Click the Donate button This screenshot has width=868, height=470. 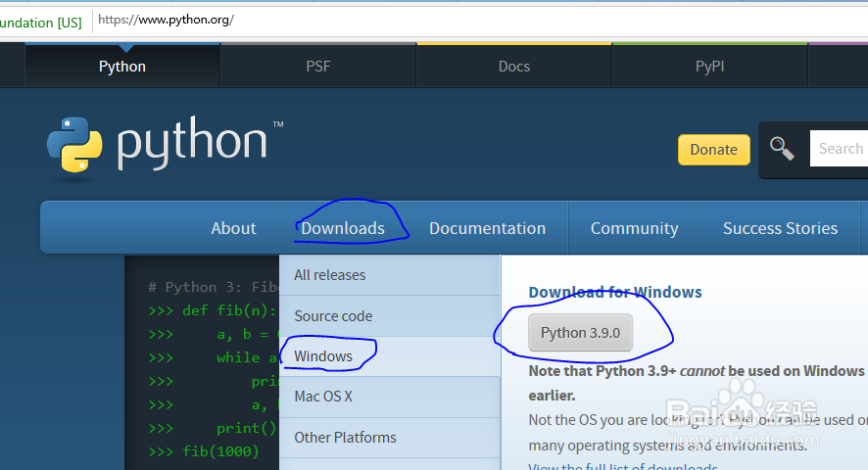coord(713,150)
